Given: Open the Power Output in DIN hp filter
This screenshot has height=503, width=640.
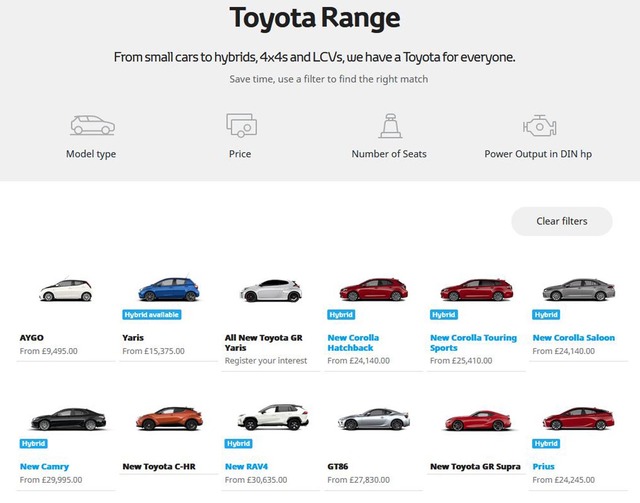Looking at the screenshot, I should coord(538,154).
